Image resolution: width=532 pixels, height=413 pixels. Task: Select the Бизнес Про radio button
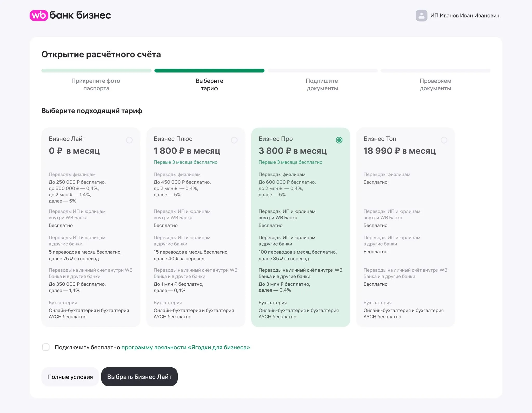click(339, 140)
